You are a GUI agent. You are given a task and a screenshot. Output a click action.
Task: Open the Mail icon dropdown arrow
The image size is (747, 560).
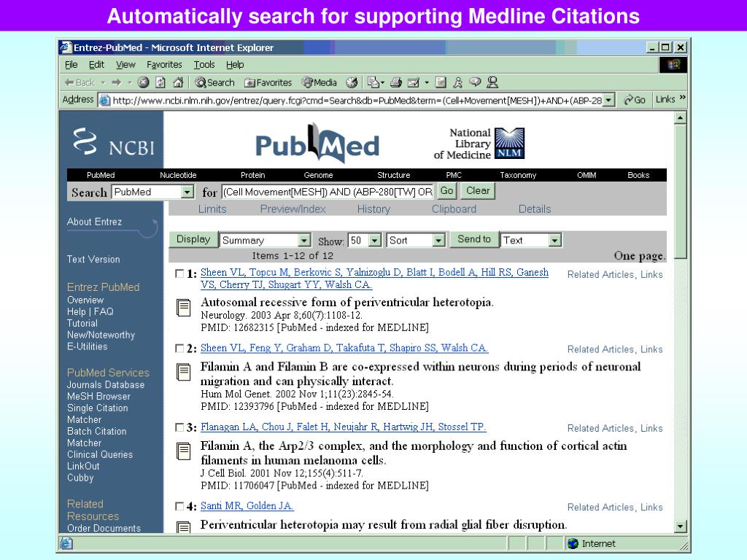click(x=382, y=82)
